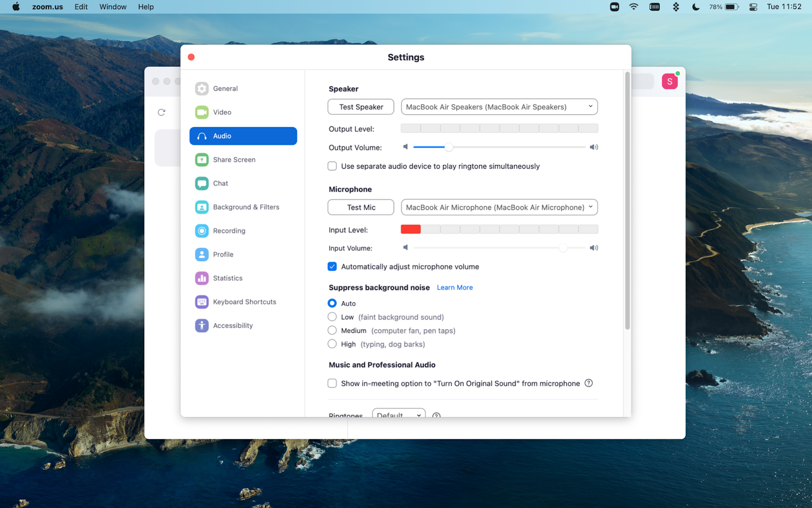Open Share Screen settings icon
This screenshot has height=508, width=812.
pyautogui.click(x=201, y=160)
